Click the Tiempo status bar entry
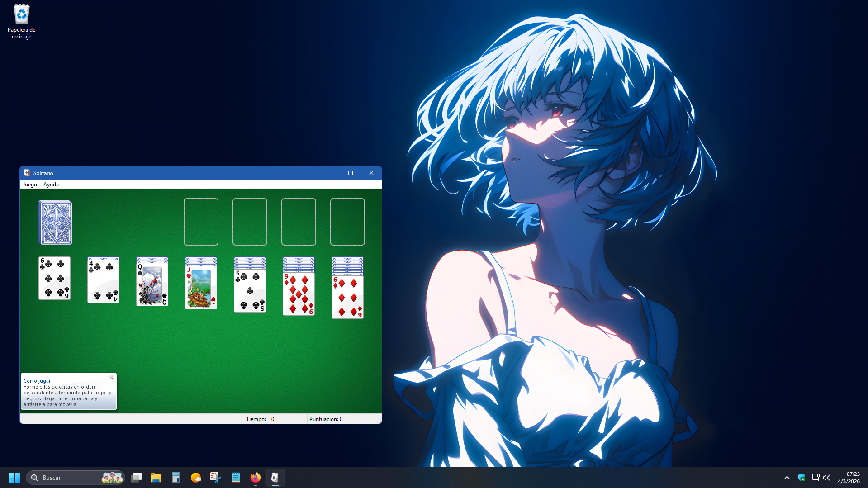Viewport: 868px width, 488px height. (x=275, y=419)
